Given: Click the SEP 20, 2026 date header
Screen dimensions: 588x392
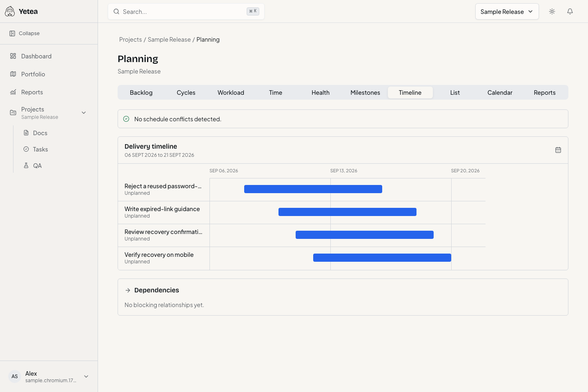Looking at the screenshot, I should point(465,171).
